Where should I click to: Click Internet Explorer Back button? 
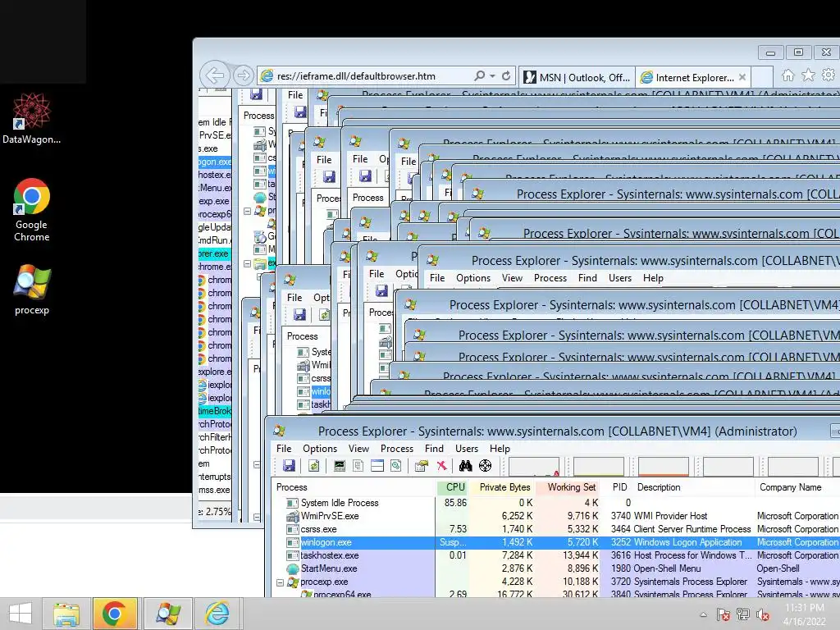(216, 75)
